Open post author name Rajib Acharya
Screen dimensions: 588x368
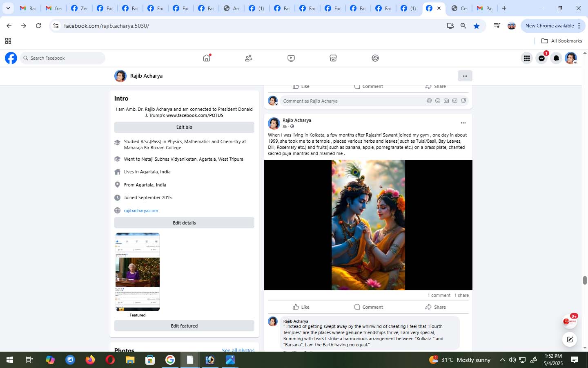[x=297, y=120]
